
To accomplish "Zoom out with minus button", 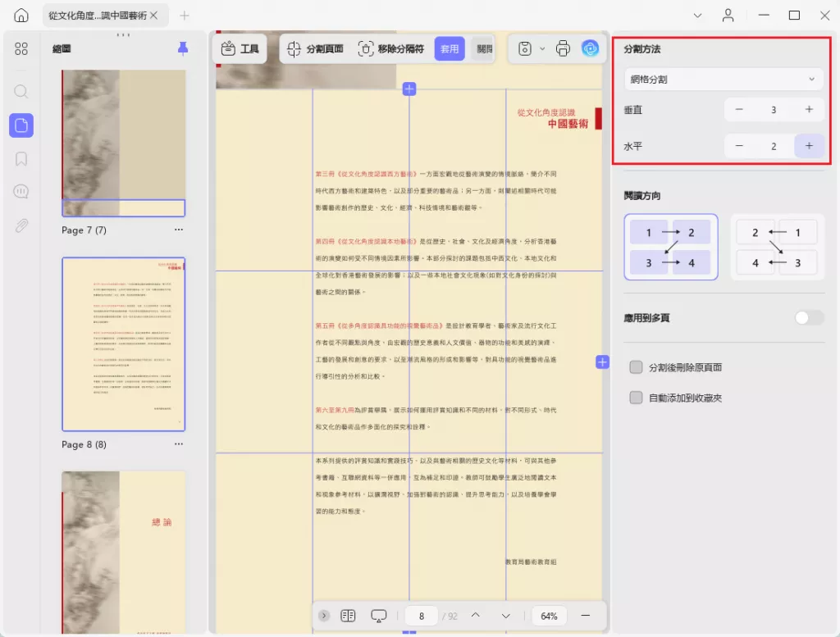I will click(586, 616).
